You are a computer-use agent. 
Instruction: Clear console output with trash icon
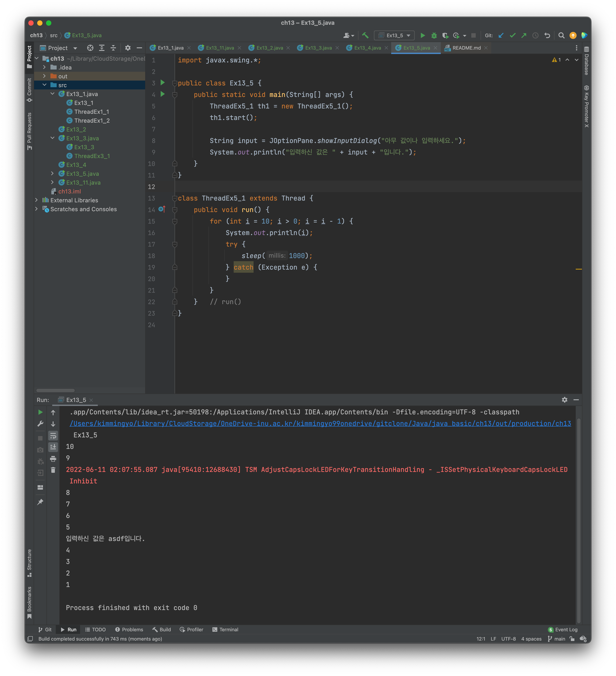[x=53, y=470]
